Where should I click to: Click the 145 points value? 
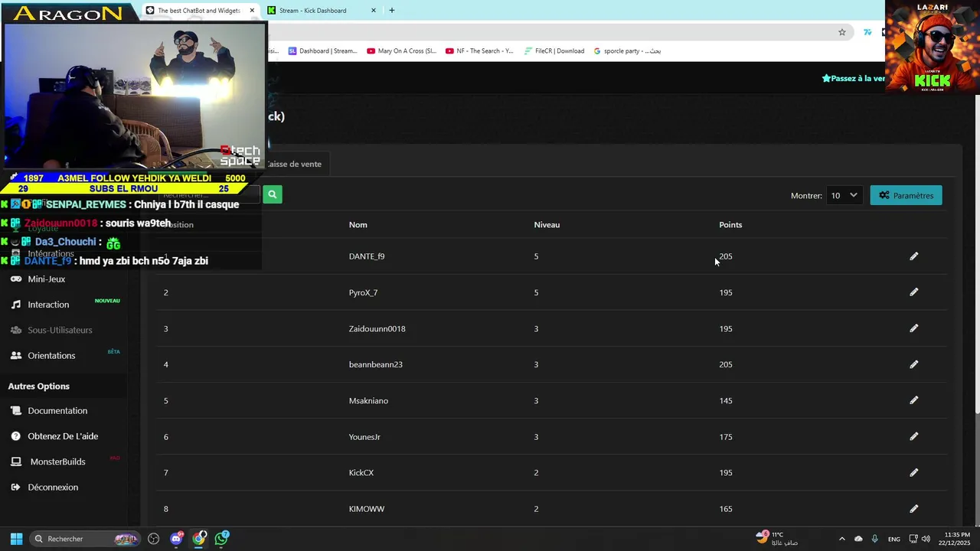click(726, 400)
